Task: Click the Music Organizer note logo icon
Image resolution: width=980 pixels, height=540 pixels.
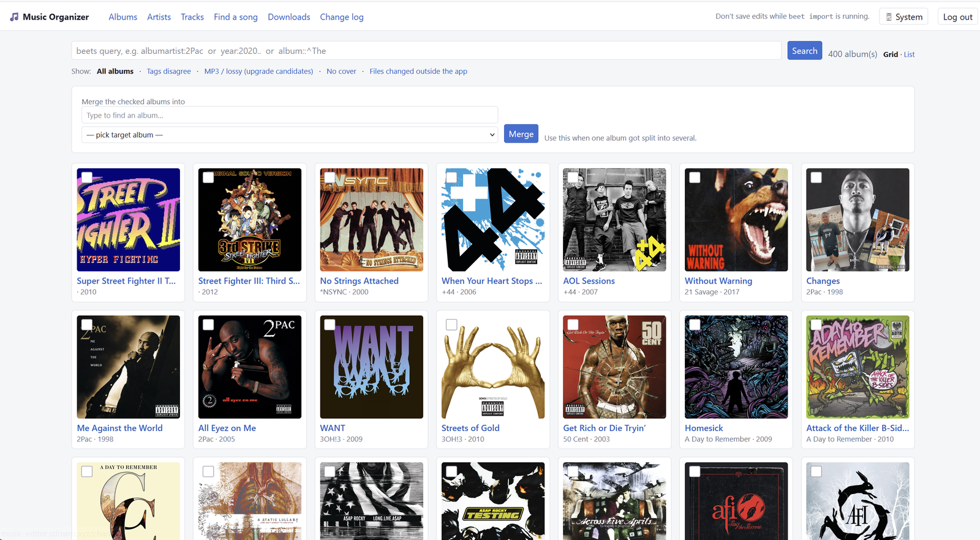Action: tap(14, 17)
